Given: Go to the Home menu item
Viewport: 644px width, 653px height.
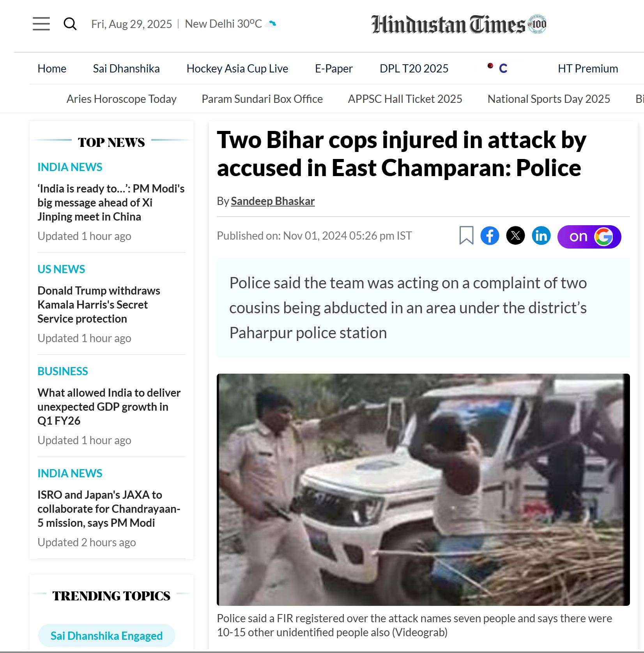Looking at the screenshot, I should [x=52, y=69].
